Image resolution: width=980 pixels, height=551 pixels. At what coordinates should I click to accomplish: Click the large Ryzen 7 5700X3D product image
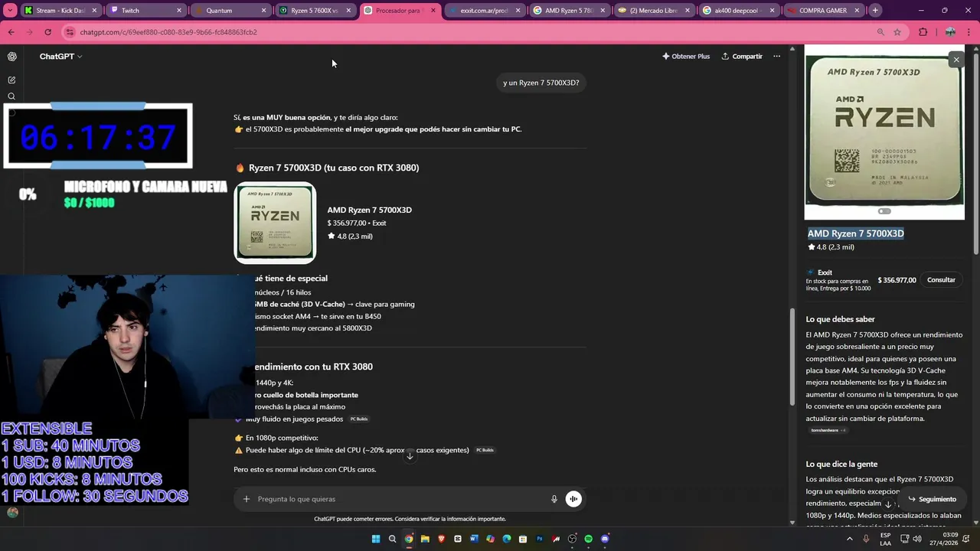coord(884,132)
